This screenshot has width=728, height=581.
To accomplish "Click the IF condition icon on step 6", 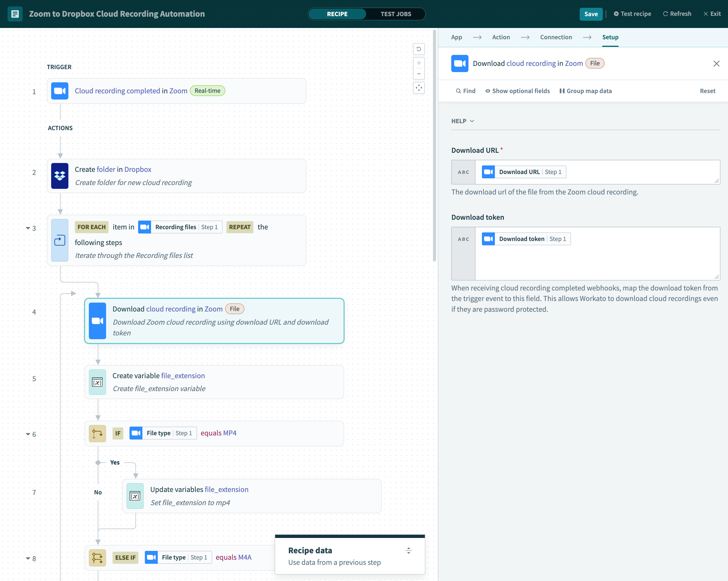I will 97,433.
